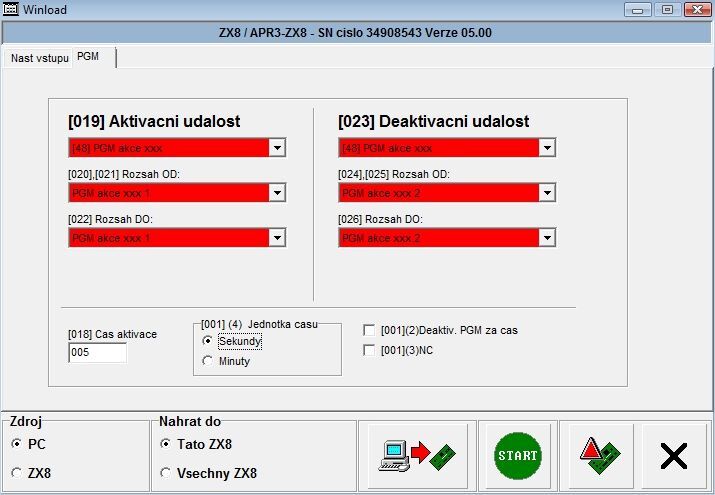The height and width of the screenshot is (495, 715).
Task: Open the [022] Rozsah DO dropdown
Action: pos(277,238)
